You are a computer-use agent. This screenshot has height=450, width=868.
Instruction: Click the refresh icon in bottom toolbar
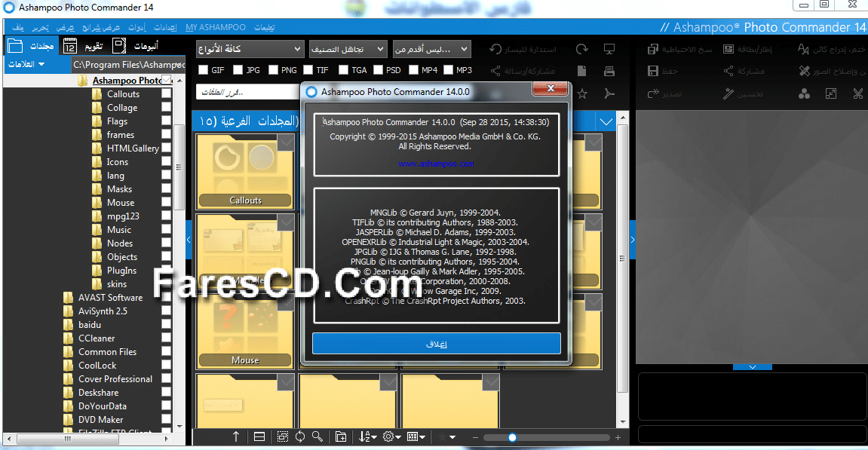point(300,436)
